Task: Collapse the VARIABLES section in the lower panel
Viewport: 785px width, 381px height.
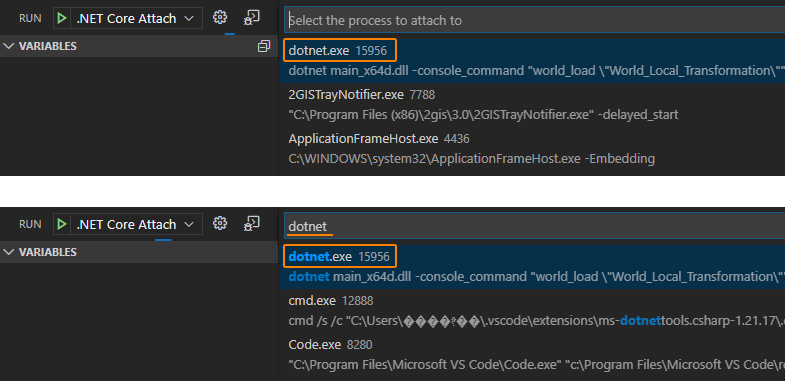Action: coord(40,252)
